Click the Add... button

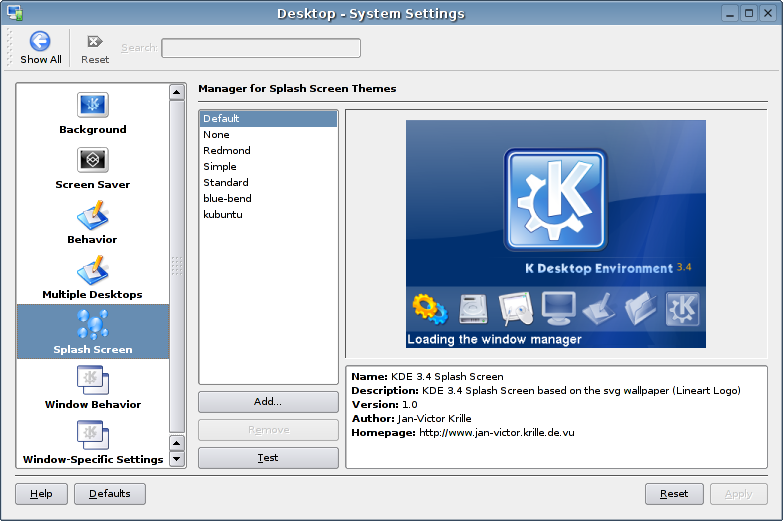pos(268,402)
